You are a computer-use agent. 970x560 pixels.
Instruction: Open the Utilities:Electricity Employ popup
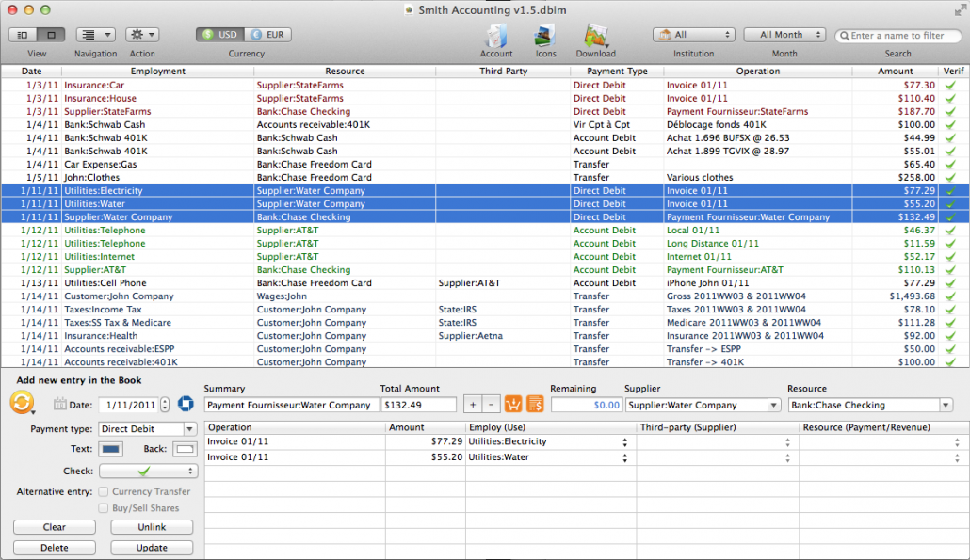coord(624,442)
